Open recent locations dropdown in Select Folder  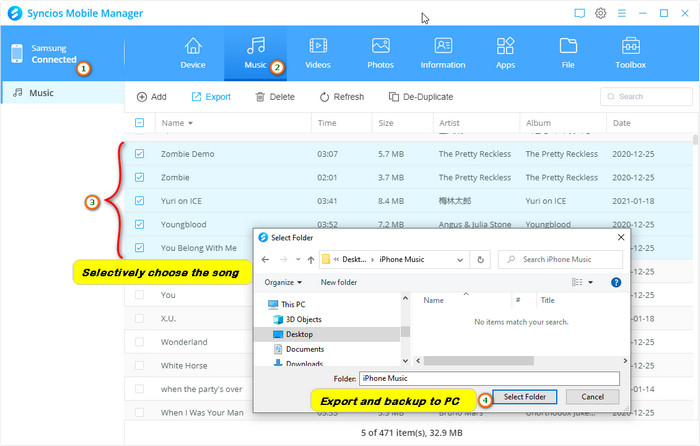point(298,259)
